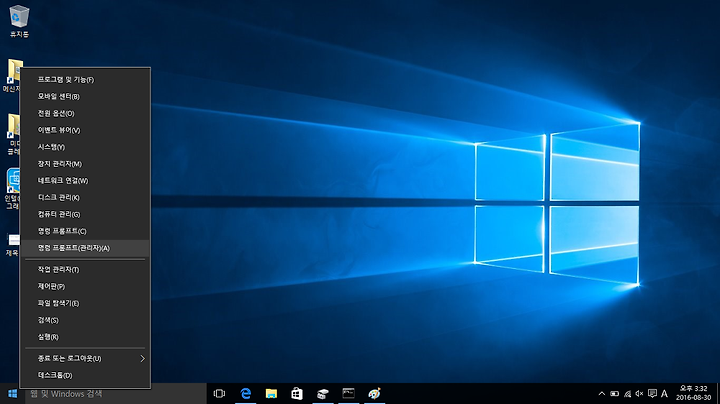Switch input language indicator A
The height and width of the screenshot is (404, 720).
(x=664, y=394)
